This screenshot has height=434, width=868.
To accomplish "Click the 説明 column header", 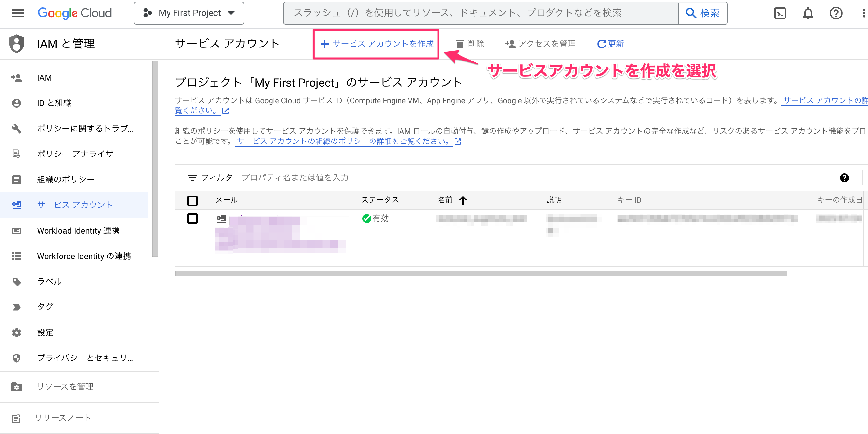I will (554, 200).
